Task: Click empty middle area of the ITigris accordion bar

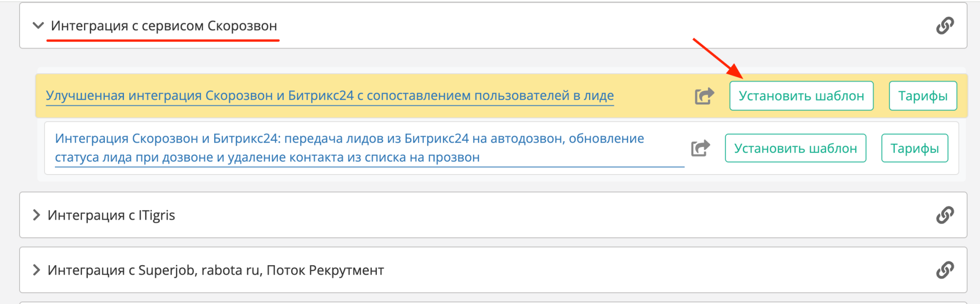Action: [539, 215]
